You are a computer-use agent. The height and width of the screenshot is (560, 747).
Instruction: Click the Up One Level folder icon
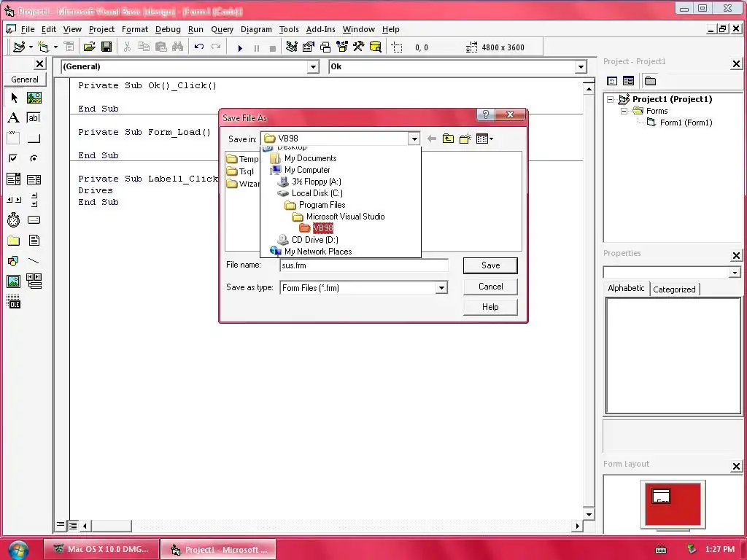[449, 139]
